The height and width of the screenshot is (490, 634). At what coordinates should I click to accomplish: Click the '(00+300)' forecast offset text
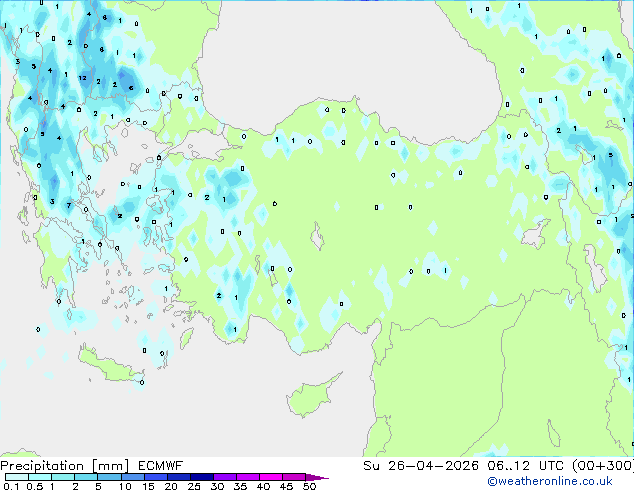point(603,466)
